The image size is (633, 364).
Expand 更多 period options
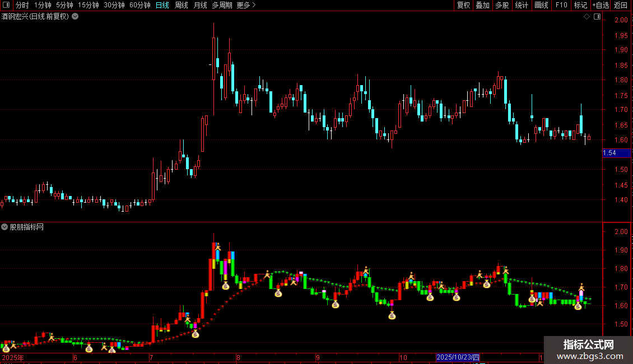246,5
